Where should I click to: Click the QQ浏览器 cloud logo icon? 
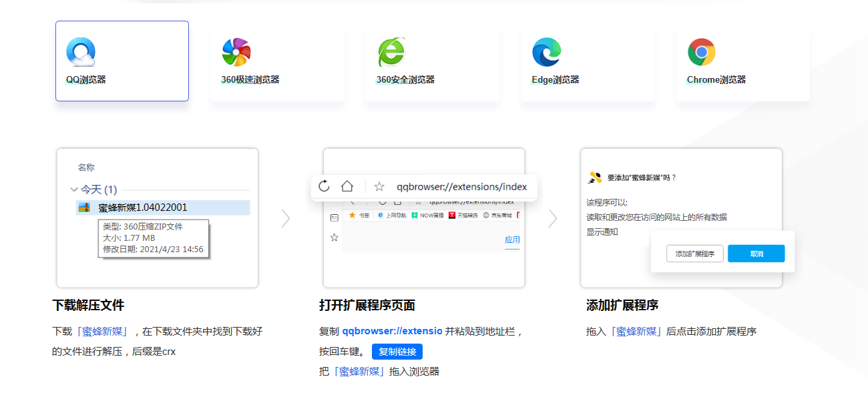pos(81,52)
